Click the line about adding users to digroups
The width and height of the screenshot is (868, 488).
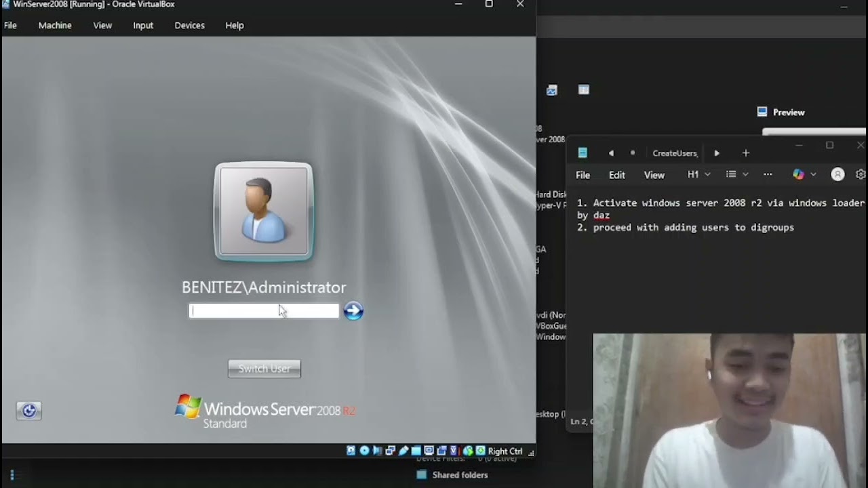[x=686, y=228]
